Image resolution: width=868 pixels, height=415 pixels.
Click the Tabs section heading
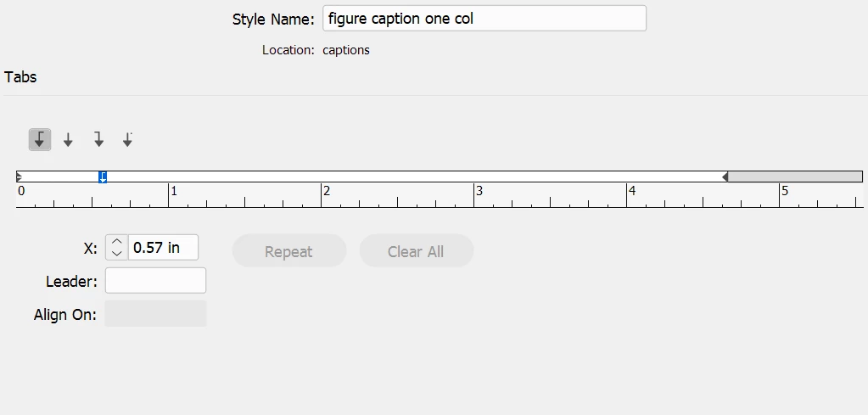[x=20, y=77]
